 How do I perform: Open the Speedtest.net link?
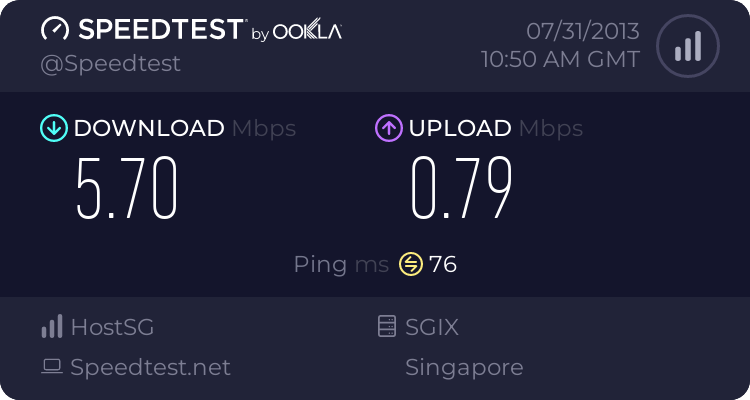[150, 367]
